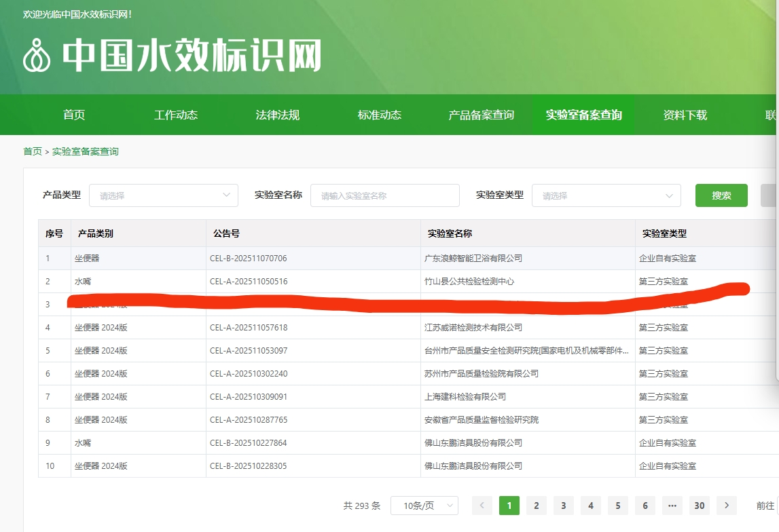
Task: Click the 首页 breadcrumb link
Action: (x=32, y=151)
